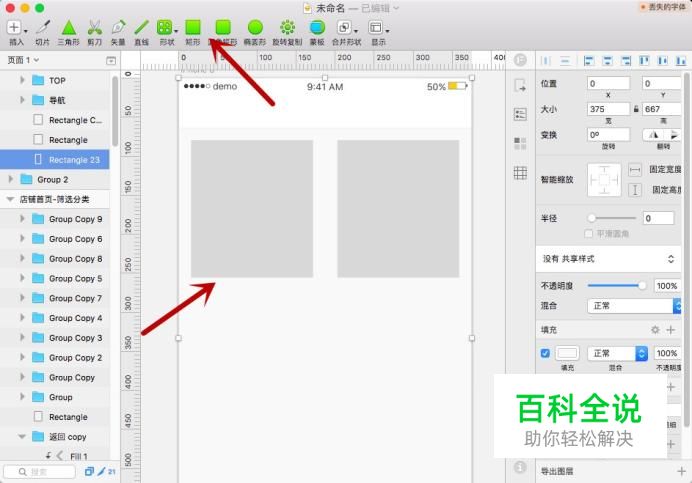The width and height of the screenshot is (692, 483).
Task: Open the layer blending (混合) mode dropdown
Action: coord(634,306)
